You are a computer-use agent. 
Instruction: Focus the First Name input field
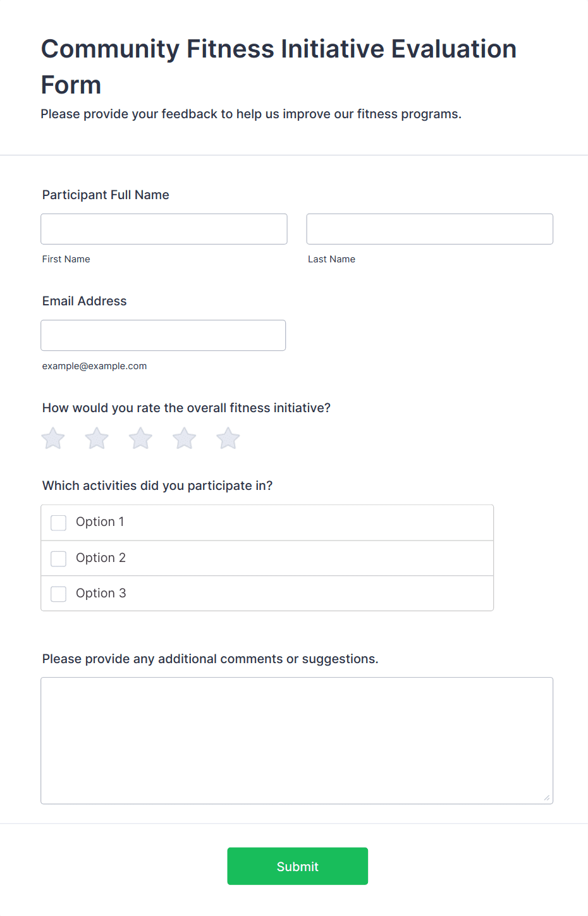tap(164, 229)
